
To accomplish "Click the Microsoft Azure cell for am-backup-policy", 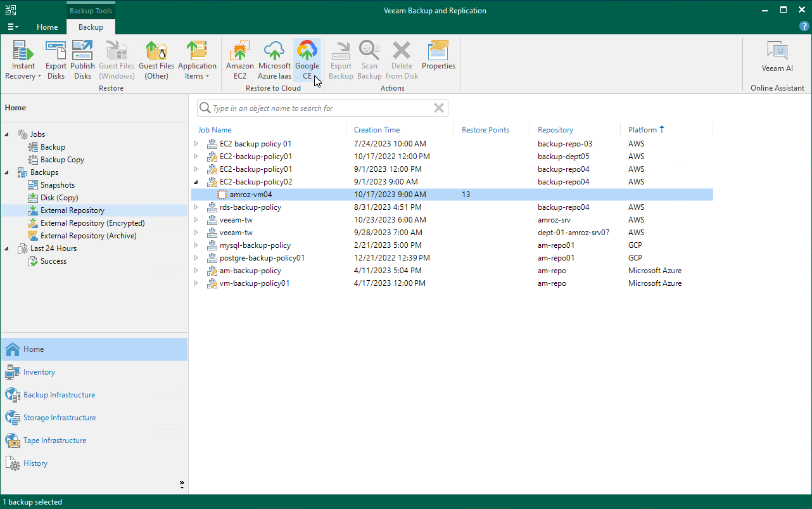I will click(655, 271).
